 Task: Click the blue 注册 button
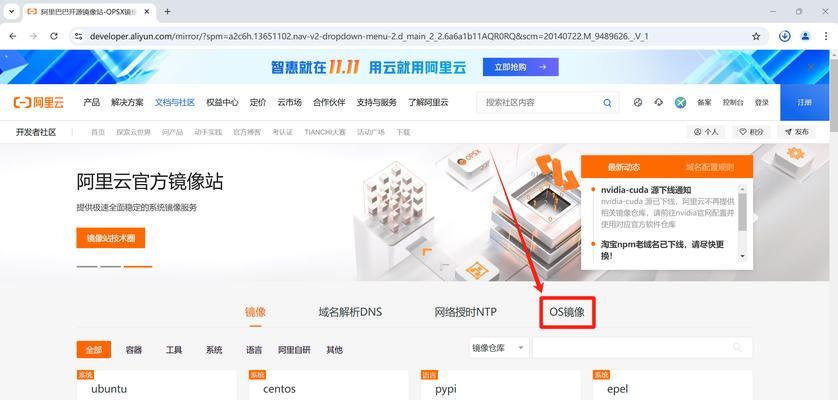coord(804,102)
